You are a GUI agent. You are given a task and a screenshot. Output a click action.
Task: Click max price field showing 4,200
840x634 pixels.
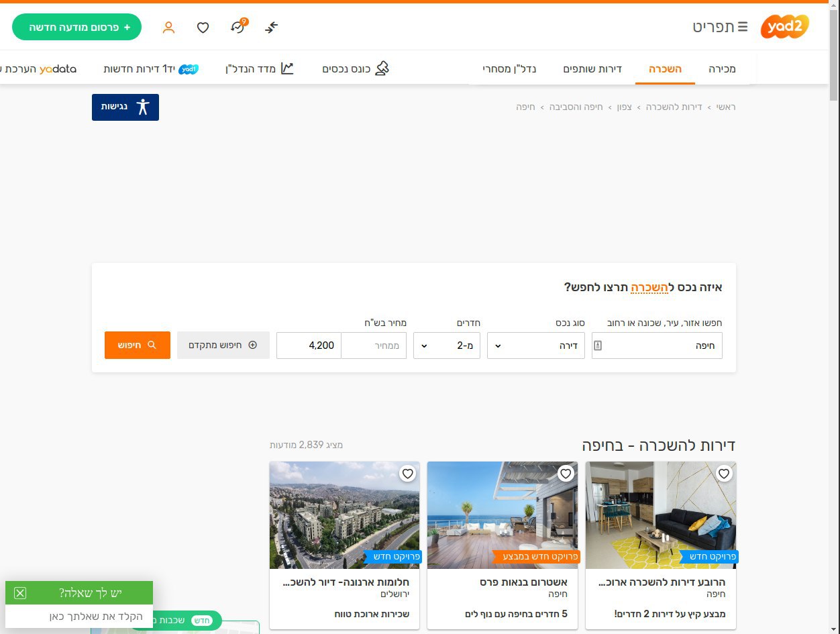coord(309,346)
